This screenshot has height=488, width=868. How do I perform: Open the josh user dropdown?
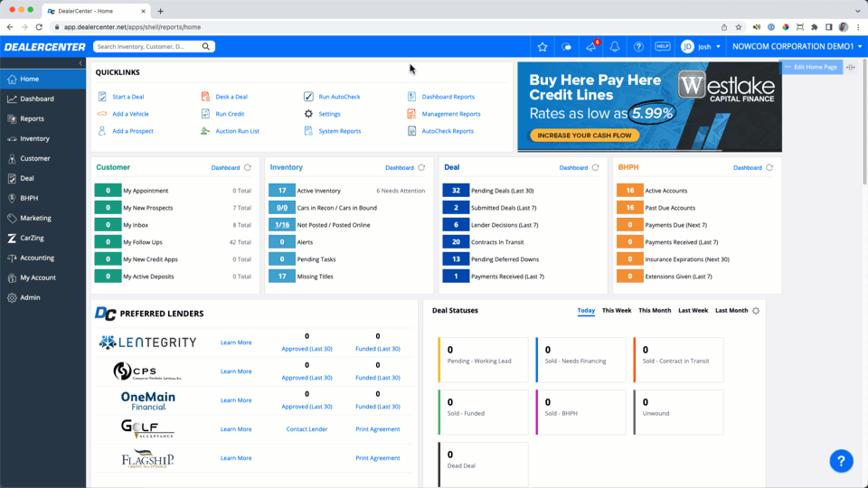coord(702,47)
